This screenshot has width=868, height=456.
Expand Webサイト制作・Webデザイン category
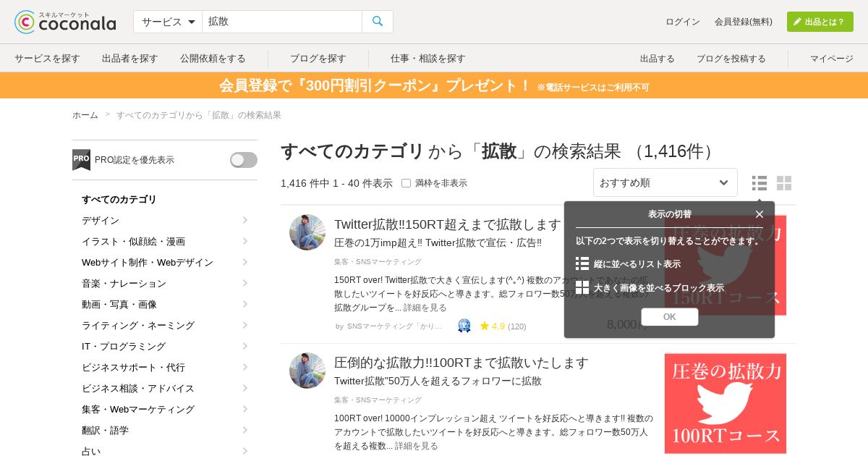165,262
